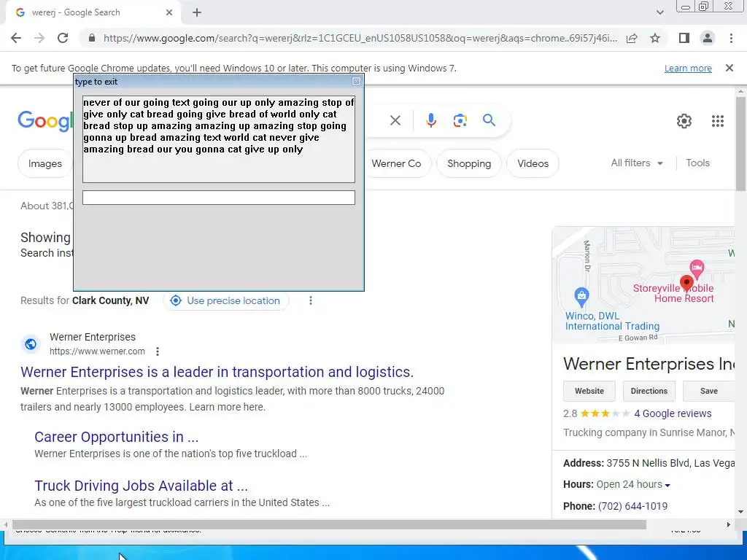Submit search with magnifier icon
This screenshot has width=747, height=560.
coord(489,120)
